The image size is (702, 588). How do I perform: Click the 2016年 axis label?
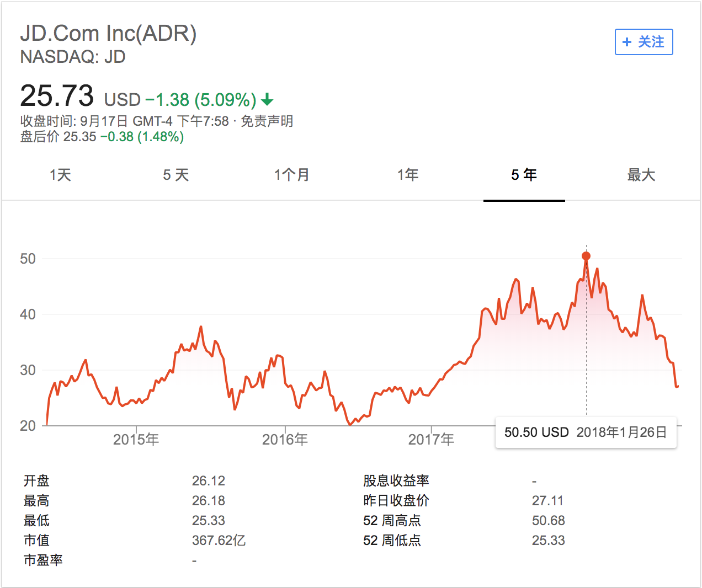pyautogui.click(x=285, y=439)
